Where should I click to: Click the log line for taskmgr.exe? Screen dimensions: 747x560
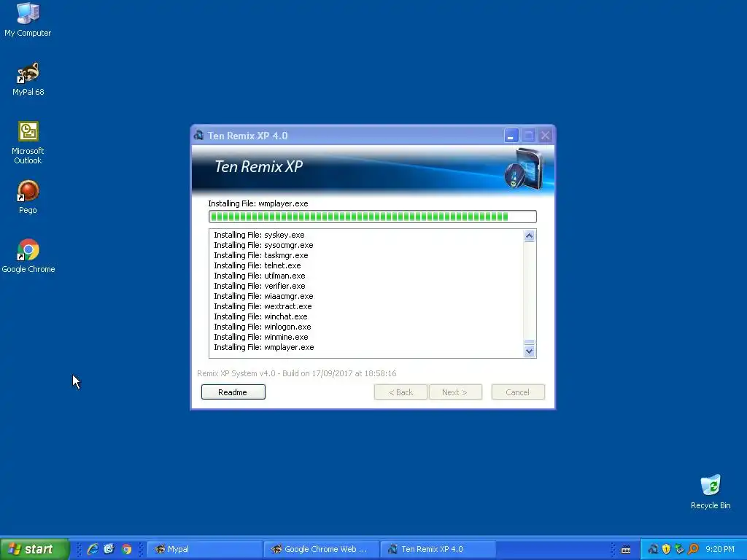pos(261,255)
